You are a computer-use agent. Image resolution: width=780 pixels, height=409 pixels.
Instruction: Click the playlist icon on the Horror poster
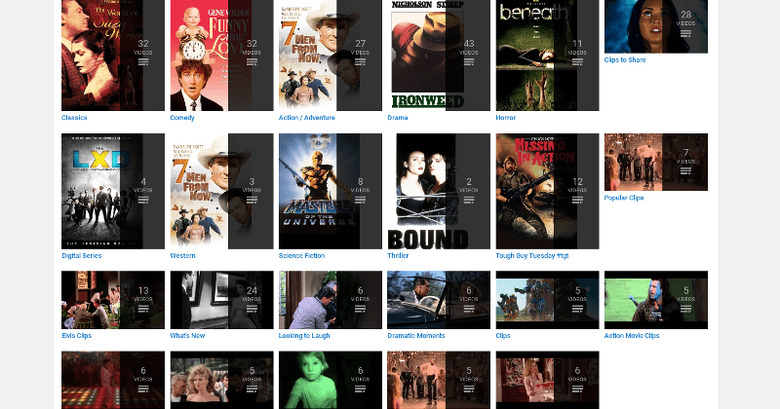tap(577, 62)
